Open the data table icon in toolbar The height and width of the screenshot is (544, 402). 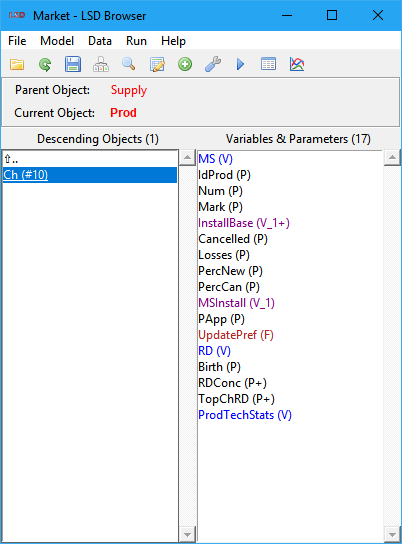pos(268,64)
